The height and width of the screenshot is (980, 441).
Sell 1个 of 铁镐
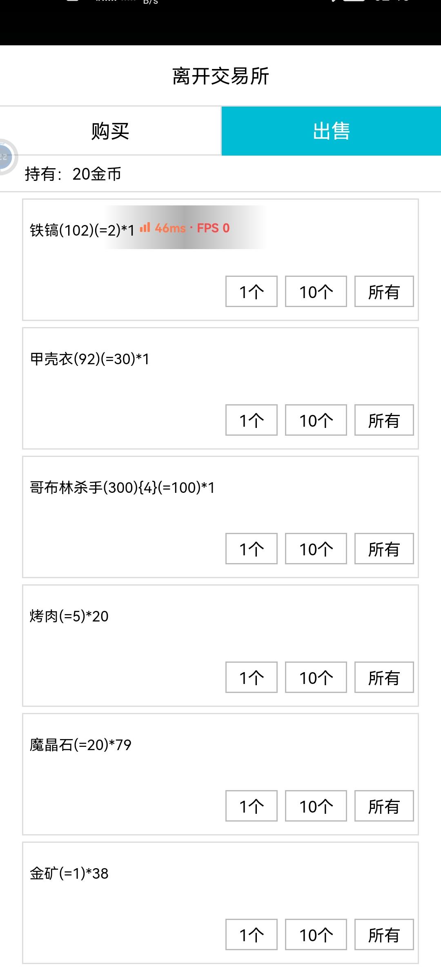click(x=251, y=292)
